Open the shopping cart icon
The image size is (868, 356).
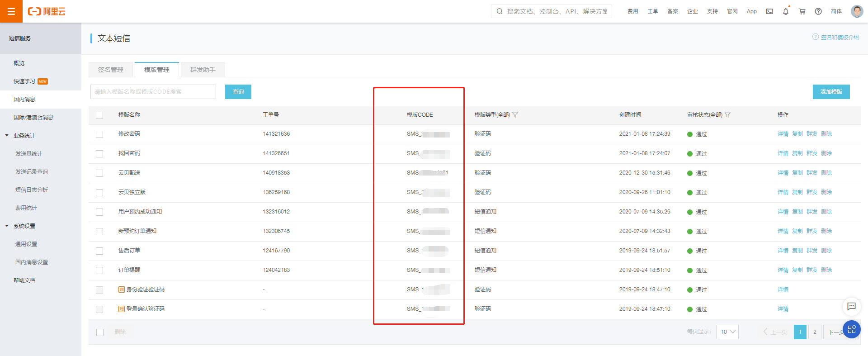(x=802, y=11)
